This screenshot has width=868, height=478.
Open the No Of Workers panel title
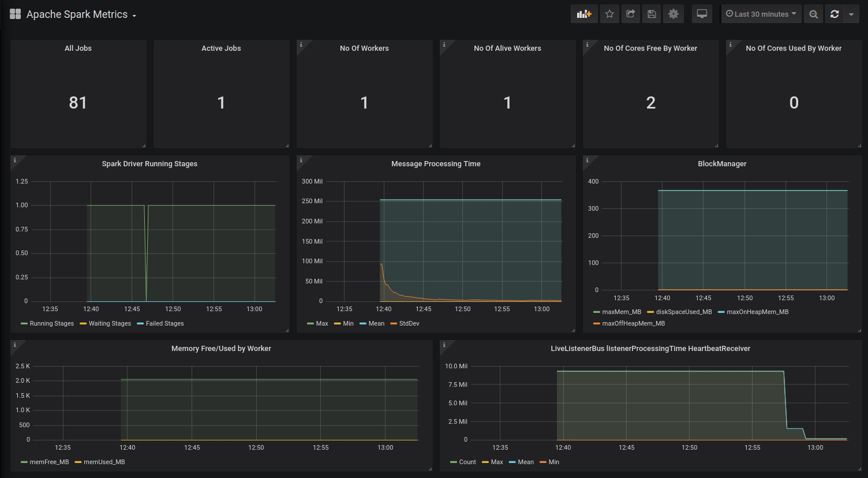pyautogui.click(x=364, y=48)
